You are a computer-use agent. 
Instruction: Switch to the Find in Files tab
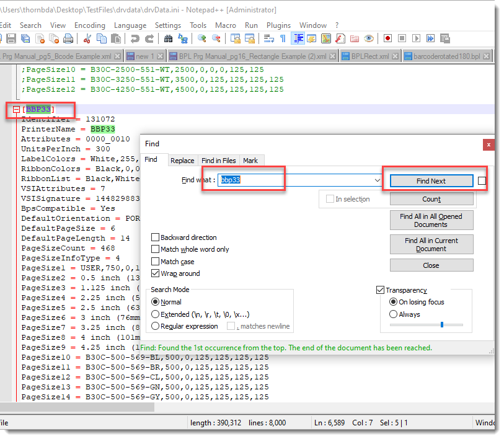click(x=218, y=161)
